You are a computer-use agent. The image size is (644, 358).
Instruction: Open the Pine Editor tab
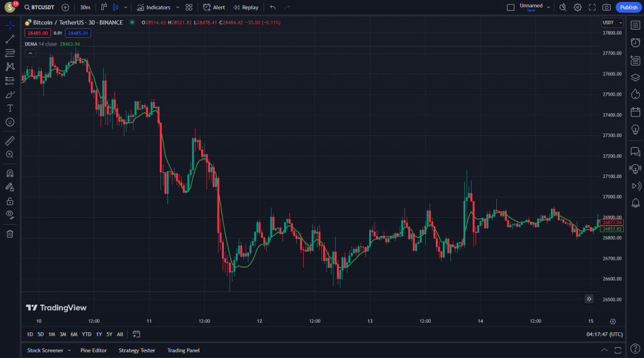click(x=94, y=350)
